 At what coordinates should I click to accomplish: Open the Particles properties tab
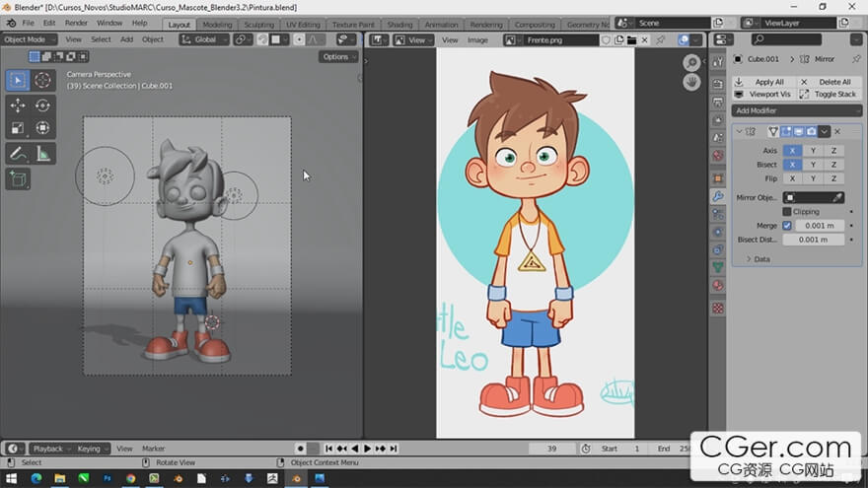(x=718, y=215)
